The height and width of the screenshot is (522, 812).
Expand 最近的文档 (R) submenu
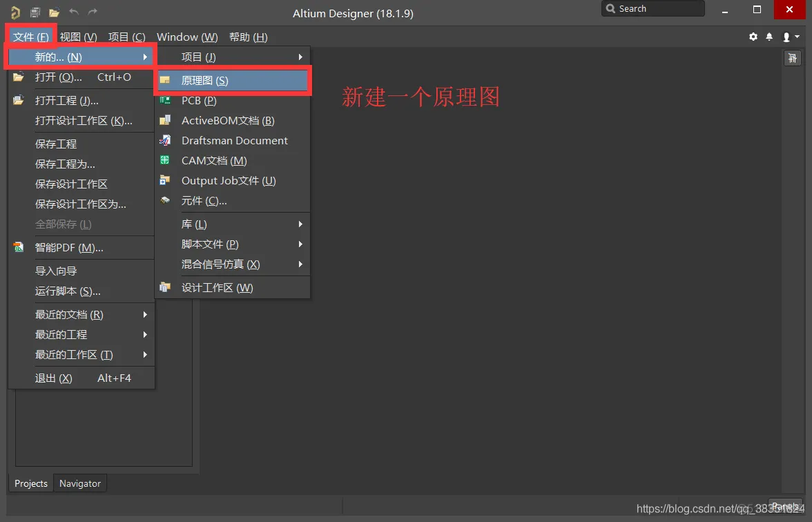click(x=81, y=314)
